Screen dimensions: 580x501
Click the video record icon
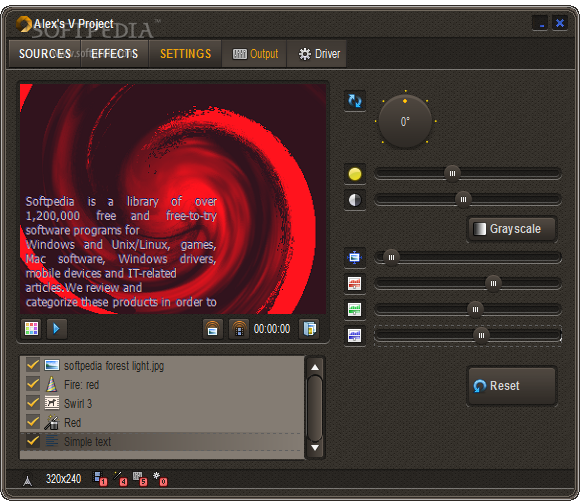[x=239, y=329]
